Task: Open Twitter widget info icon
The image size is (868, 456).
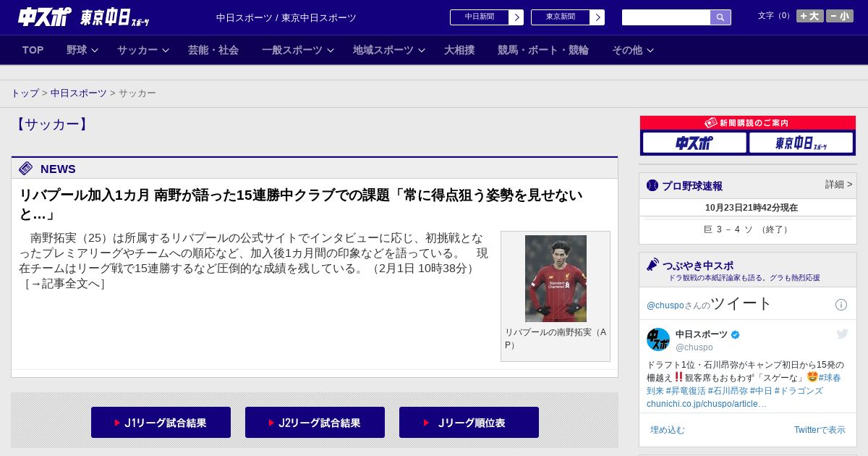Action: pos(841,305)
